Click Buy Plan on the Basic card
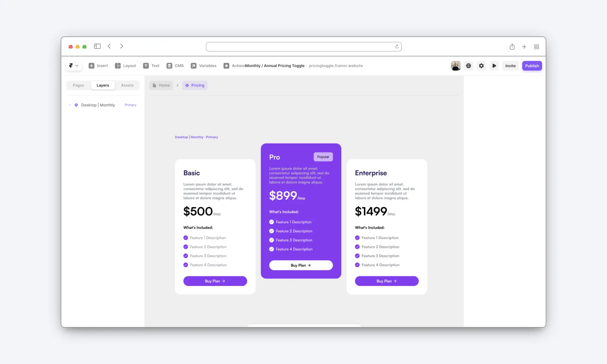This screenshot has height=364, width=607. click(x=215, y=281)
